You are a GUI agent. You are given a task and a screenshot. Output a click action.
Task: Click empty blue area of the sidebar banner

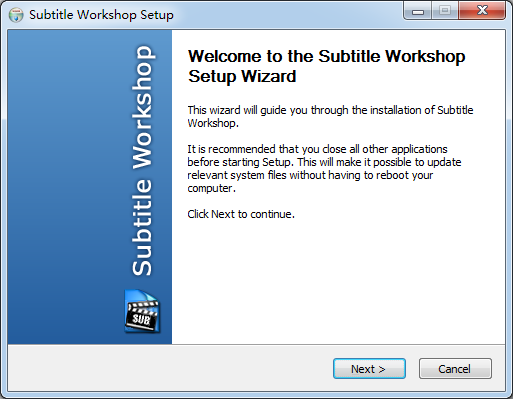point(67,167)
